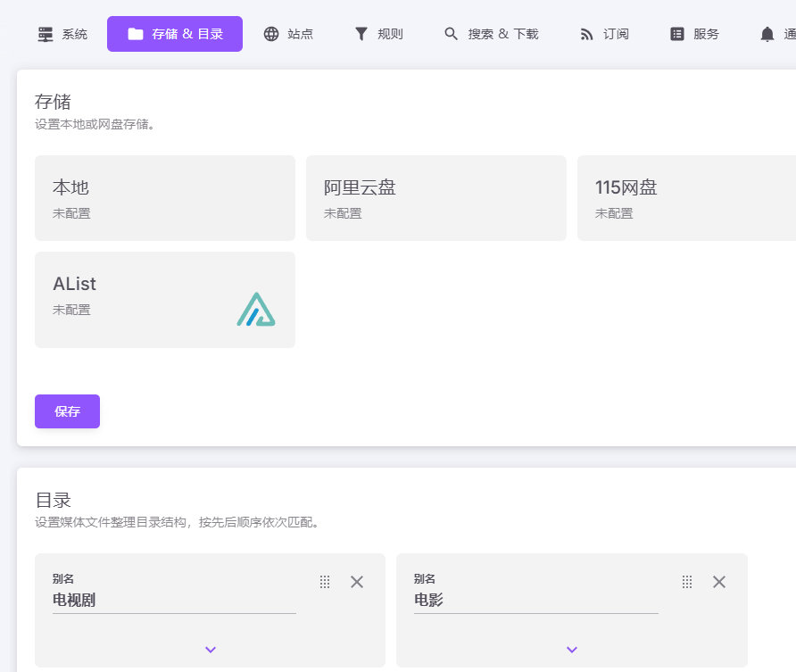This screenshot has width=796, height=672.
Task: Click the 按先后顺序依次匹配 description text
Action: tap(259, 522)
